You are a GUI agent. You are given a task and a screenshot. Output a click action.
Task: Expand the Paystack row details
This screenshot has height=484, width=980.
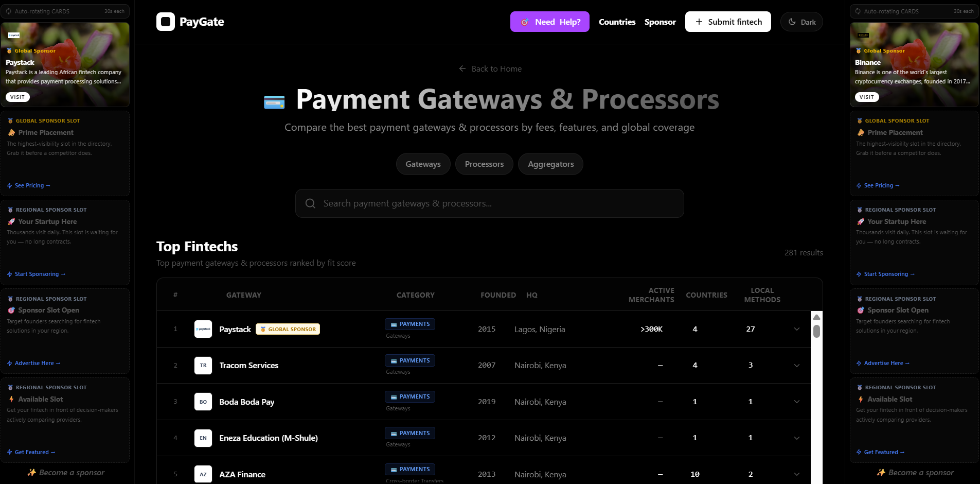point(796,329)
